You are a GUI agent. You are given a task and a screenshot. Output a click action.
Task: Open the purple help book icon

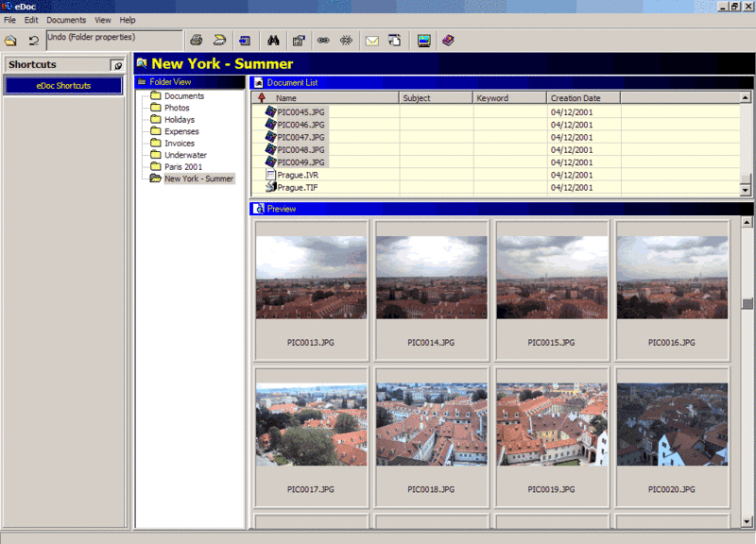coord(448,40)
